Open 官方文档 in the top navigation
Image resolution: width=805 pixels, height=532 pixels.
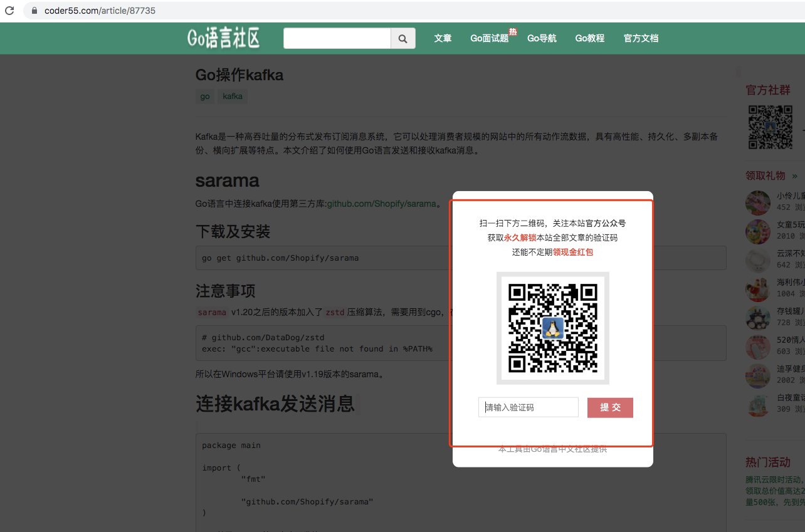click(641, 38)
